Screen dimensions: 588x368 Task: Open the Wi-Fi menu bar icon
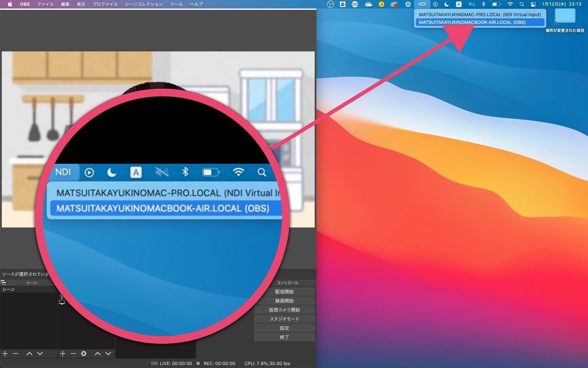tap(510, 4)
